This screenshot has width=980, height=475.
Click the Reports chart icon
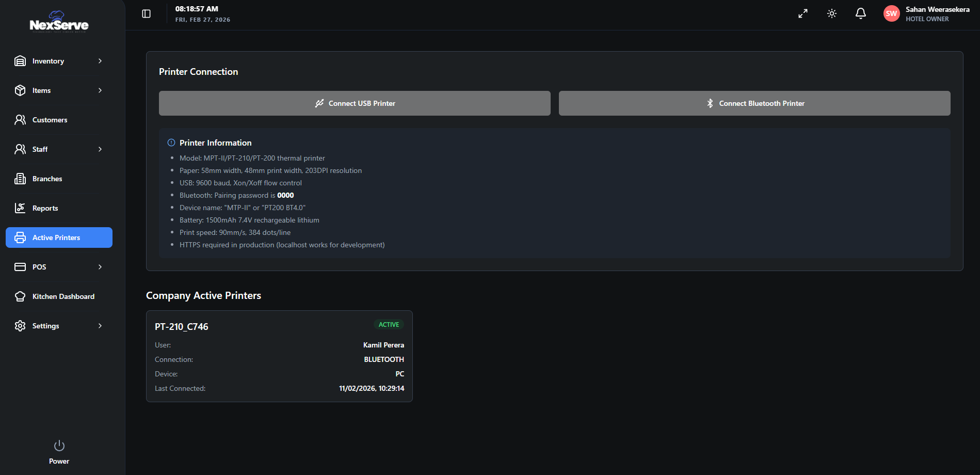tap(20, 208)
